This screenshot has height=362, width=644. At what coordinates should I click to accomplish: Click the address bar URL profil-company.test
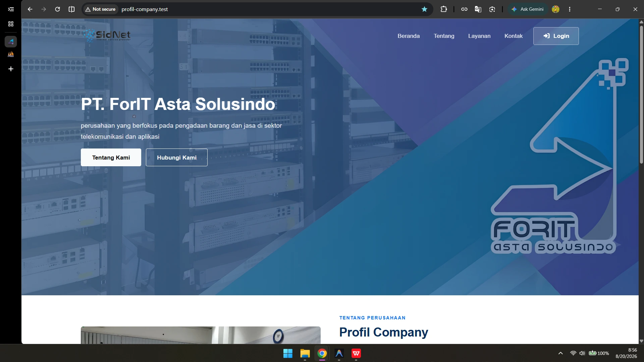click(x=145, y=9)
